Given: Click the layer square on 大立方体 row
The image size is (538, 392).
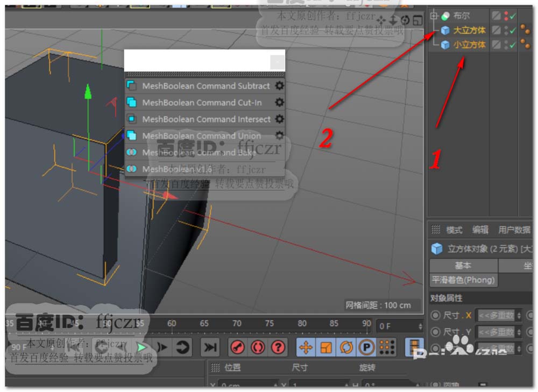Looking at the screenshot, I should 496,30.
